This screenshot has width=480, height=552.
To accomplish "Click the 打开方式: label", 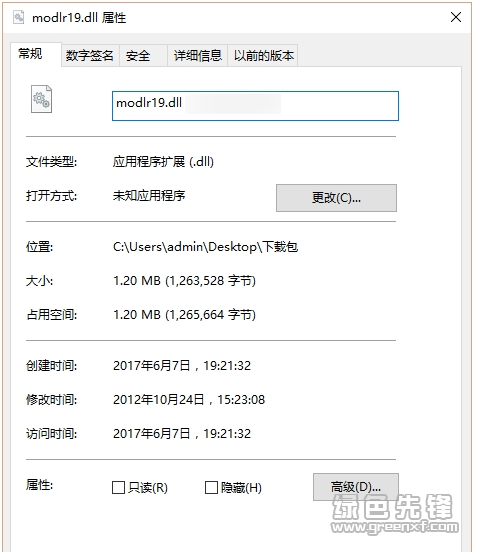I will [51, 196].
